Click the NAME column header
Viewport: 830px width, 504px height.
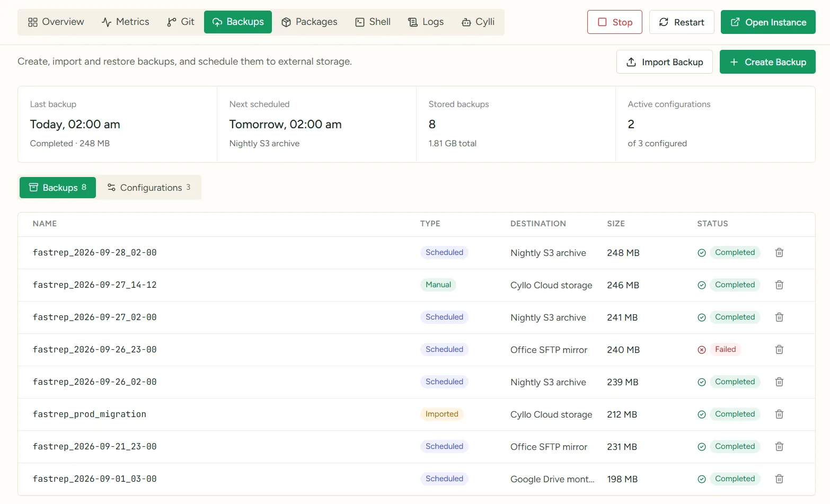(x=45, y=224)
